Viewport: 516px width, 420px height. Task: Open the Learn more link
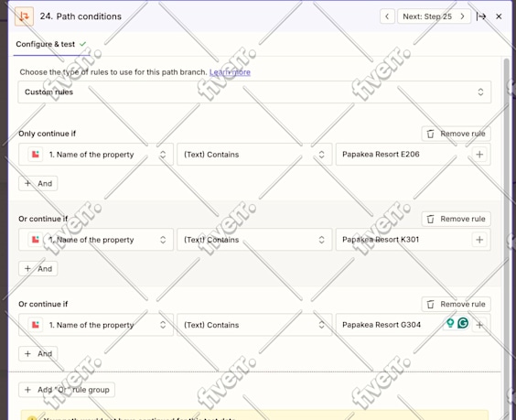[230, 72]
